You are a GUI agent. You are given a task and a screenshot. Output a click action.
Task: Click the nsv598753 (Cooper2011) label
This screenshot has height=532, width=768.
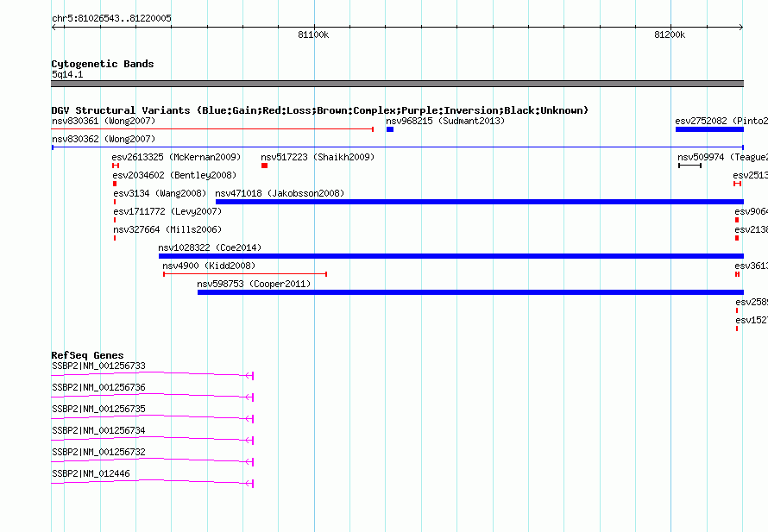(254, 284)
